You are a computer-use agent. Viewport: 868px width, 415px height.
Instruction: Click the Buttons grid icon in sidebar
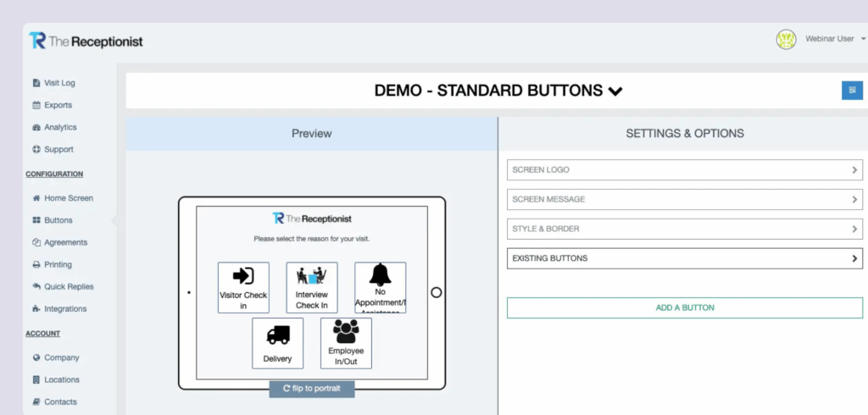tap(36, 220)
